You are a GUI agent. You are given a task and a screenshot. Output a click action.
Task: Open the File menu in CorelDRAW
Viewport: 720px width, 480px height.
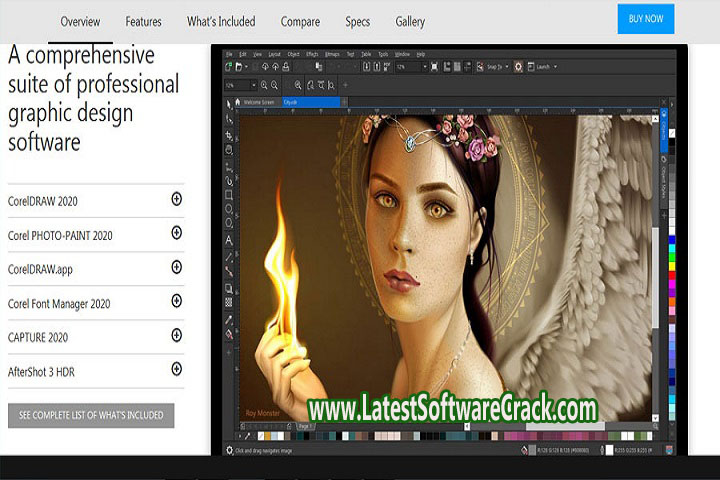229,54
